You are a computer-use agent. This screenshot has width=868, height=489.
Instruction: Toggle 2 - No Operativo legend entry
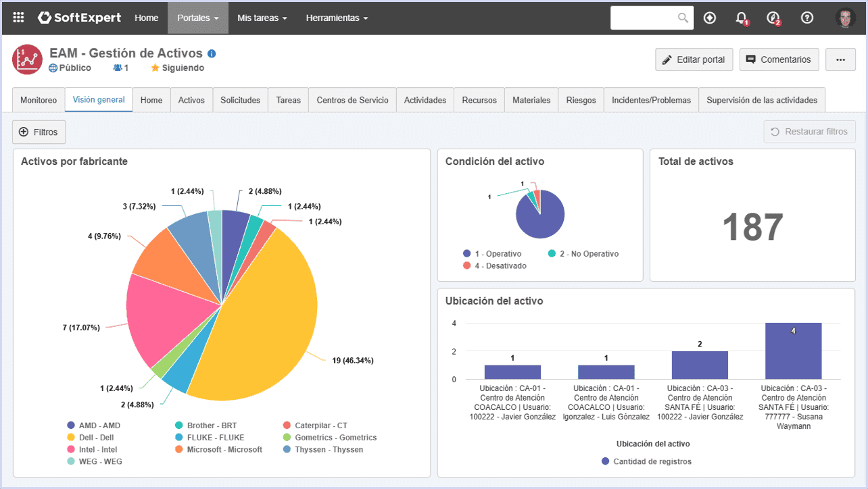point(583,254)
